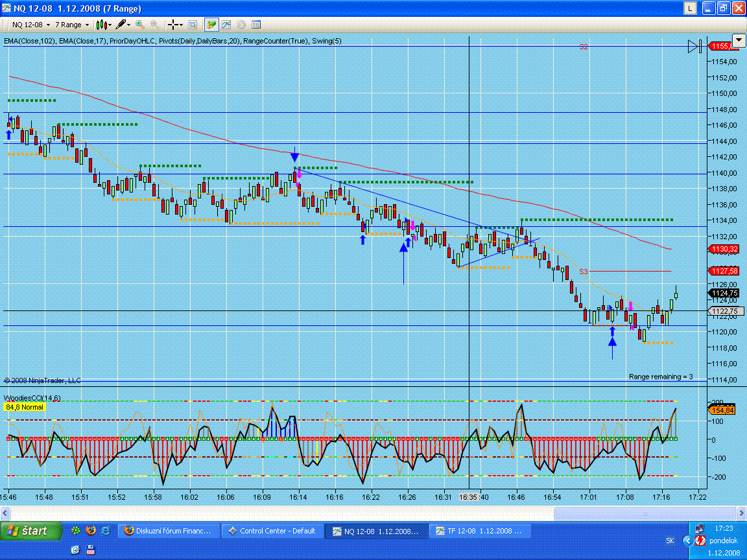Expand the NQ 12-08 instrument dropdown
Image resolution: width=747 pixels, height=560 pixels.
48,25
